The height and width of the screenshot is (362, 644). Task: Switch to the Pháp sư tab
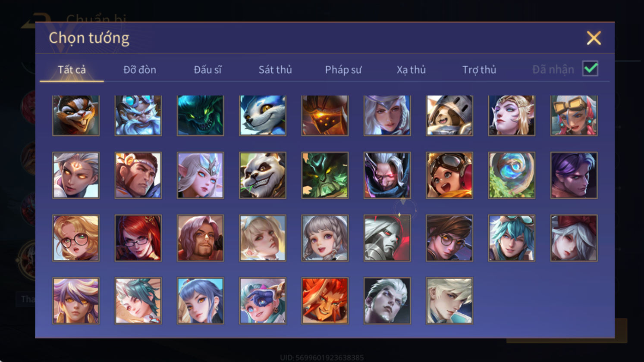pyautogui.click(x=343, y=69)
